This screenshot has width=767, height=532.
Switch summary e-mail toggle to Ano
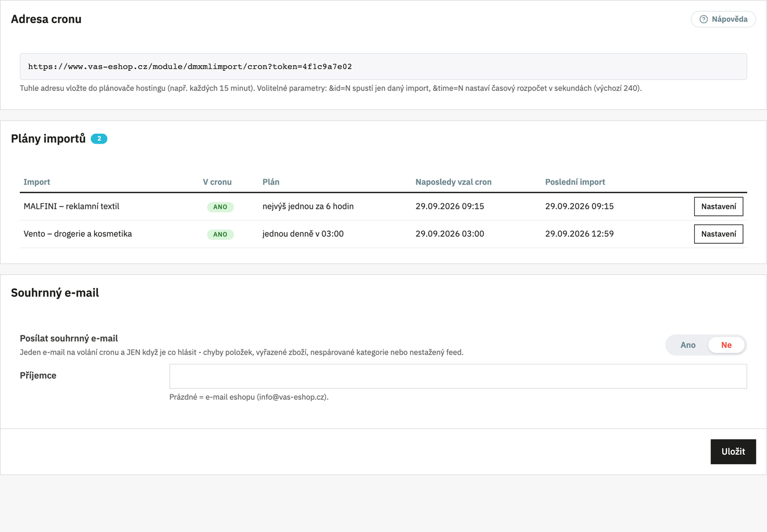[688, 345]
